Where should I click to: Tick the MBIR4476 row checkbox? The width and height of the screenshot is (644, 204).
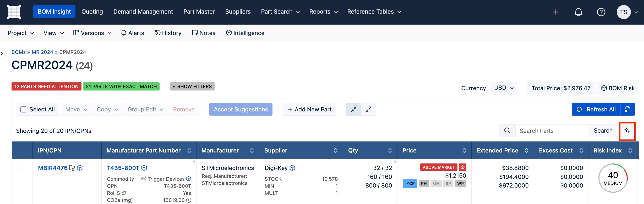[x=21, y=168]
